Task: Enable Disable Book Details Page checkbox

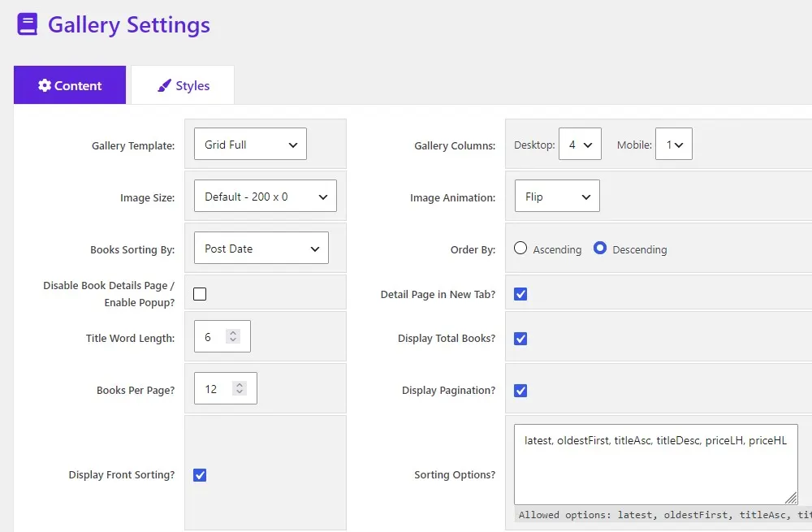Action: coord(200,294)
